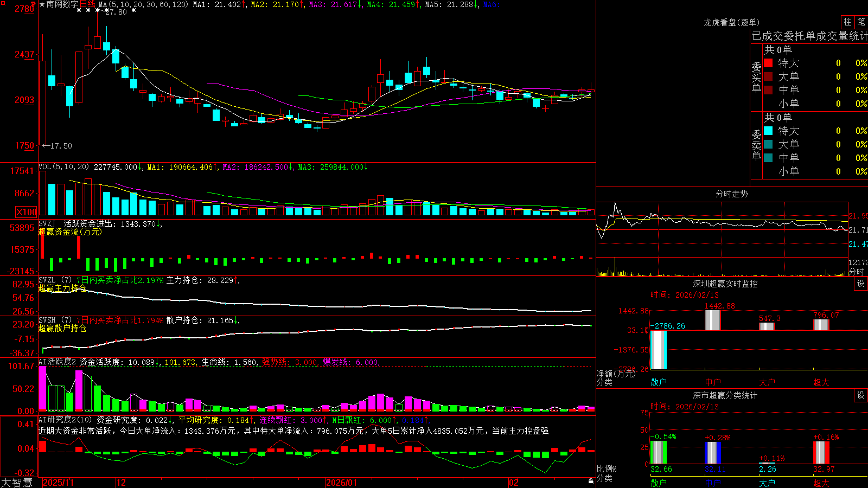
Task: Click the 分时走势 panel title
Action: tap(731, 194)
